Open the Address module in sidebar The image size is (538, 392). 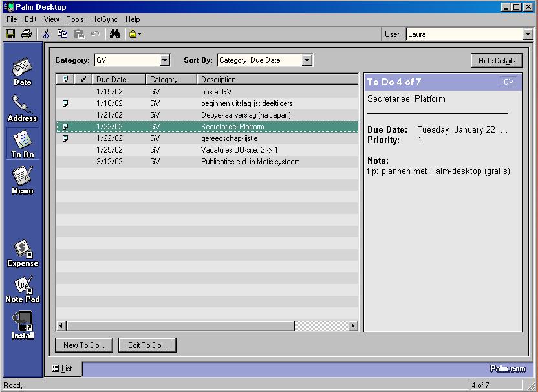[22, 109]
